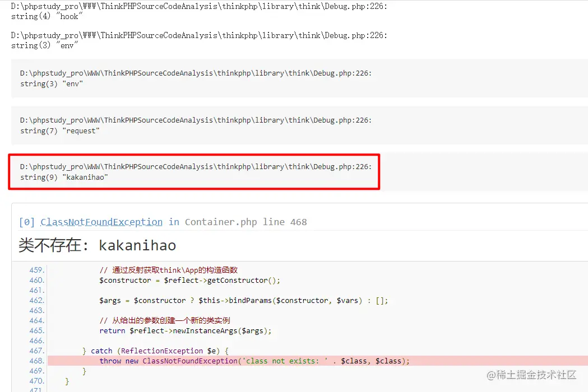Click the 'return $reflect->newInstanceArgs($args);' line
Screen dimensions: 588x392
point(185,330)
